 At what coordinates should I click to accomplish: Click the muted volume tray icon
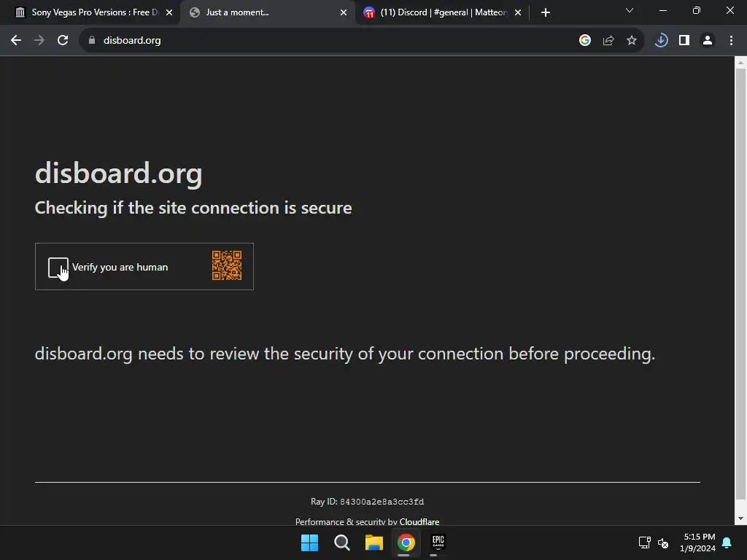point(663,542)
